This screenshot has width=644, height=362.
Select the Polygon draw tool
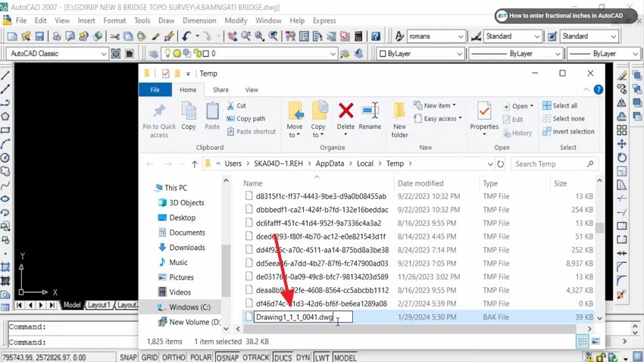point(5,117)
